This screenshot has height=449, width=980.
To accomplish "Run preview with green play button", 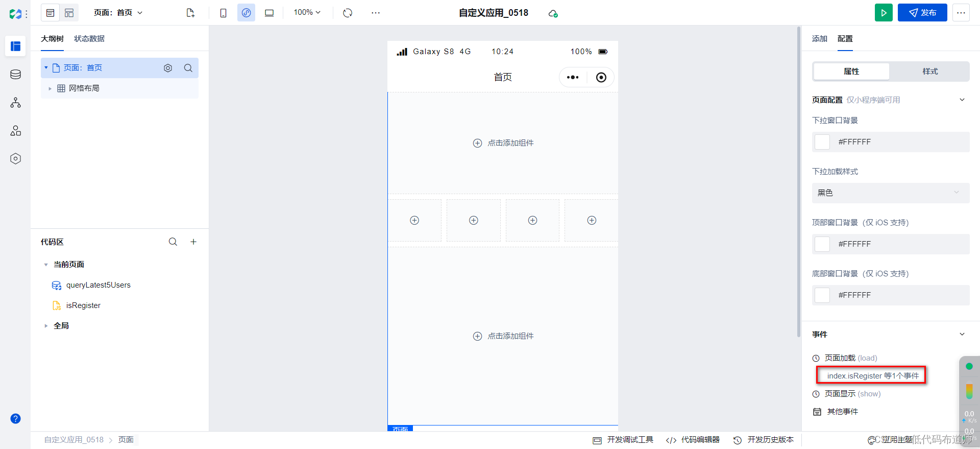I will point(884,13).
